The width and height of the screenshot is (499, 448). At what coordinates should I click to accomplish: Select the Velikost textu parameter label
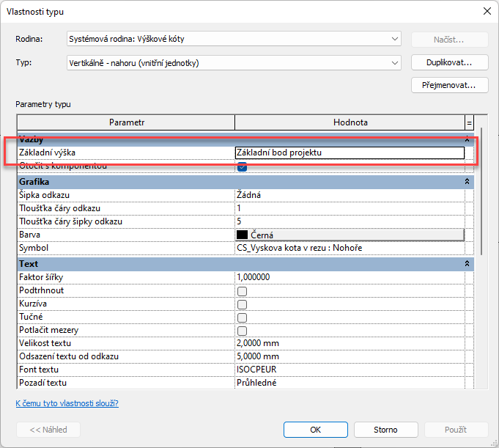click(45, 343)
